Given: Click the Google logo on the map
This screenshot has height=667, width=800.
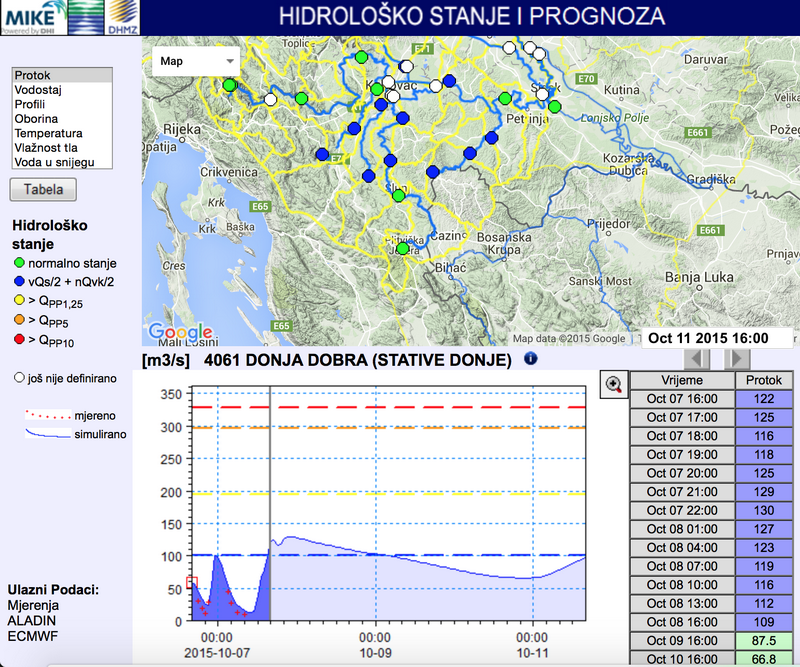Looking at the screenshot, I should 180,332.
